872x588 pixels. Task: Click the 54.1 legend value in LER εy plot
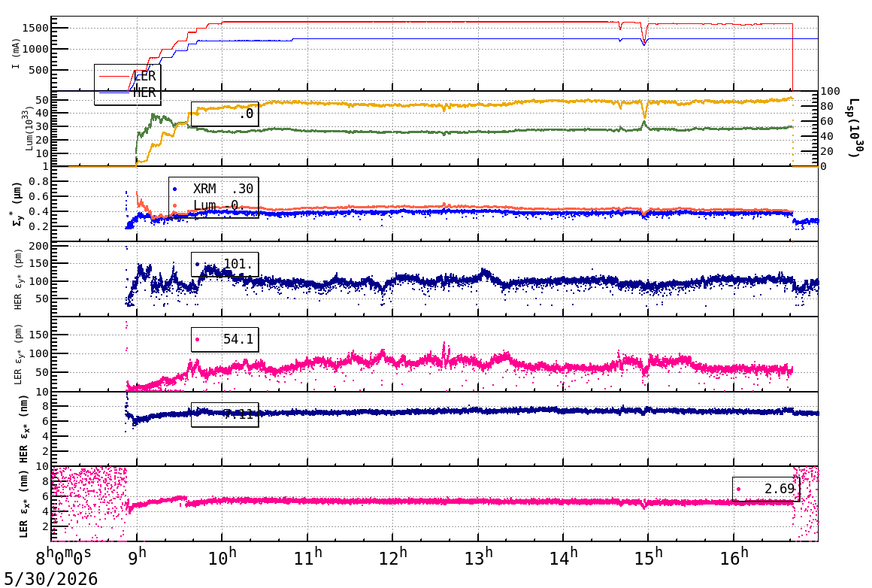coord(238,339)
